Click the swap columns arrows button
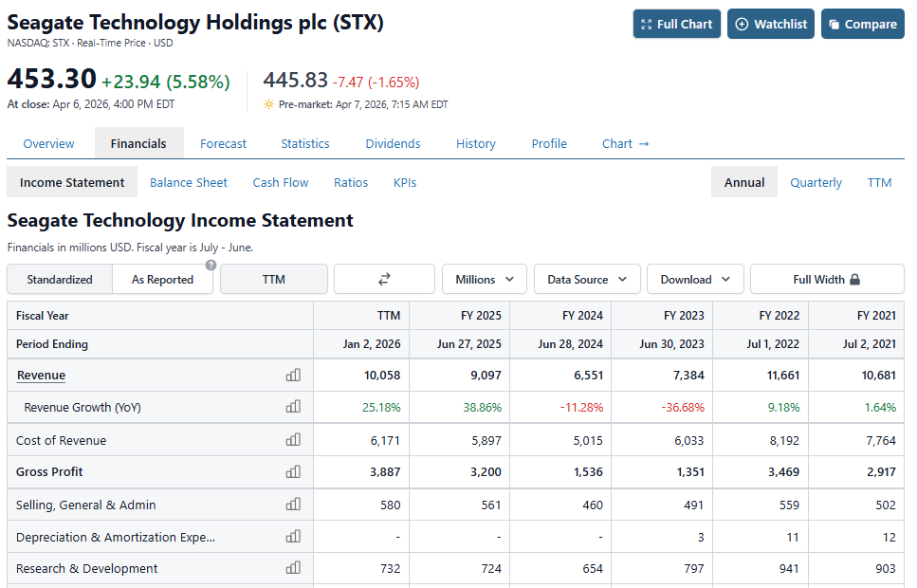917x588 pixels. tap(384, 279)
